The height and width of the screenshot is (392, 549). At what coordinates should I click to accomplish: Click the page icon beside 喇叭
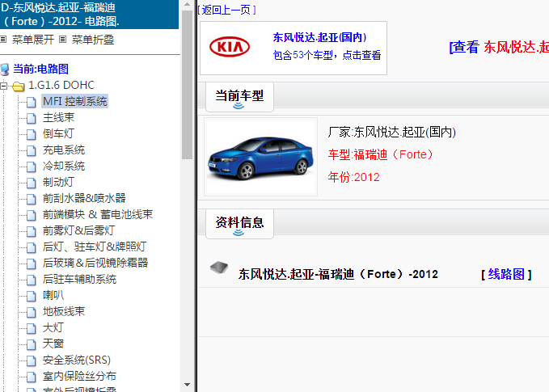pyautogui.click(x=32, y=296)
